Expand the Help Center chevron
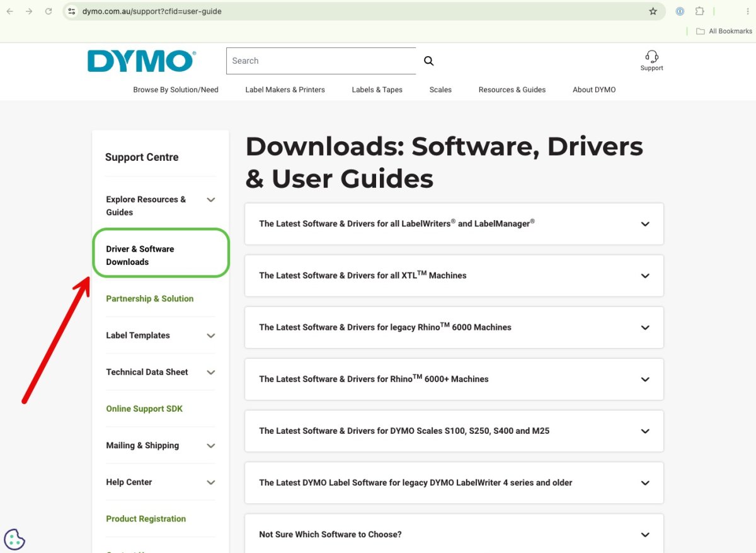This screenshot has height=553, width=756. (211, 482)
